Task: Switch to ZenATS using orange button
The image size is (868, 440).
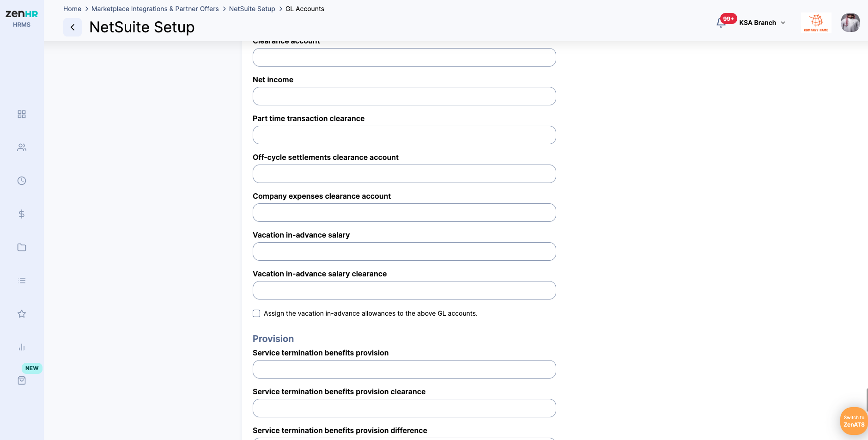Action: (854, 421)
